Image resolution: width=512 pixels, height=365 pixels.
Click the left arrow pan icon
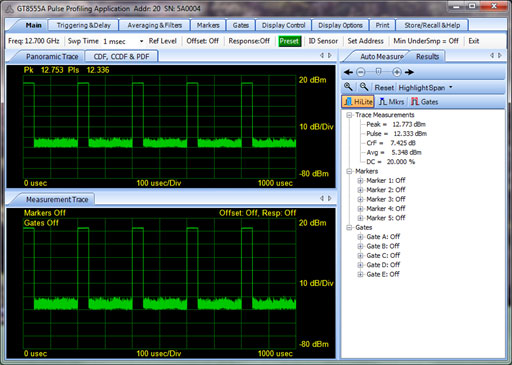click(x=349, y=72)
